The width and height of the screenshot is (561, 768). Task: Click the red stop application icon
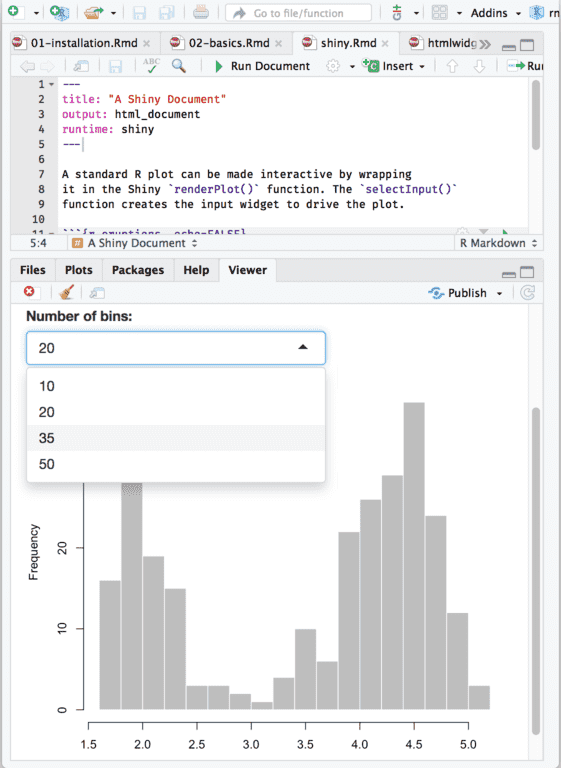coord(29,292)
